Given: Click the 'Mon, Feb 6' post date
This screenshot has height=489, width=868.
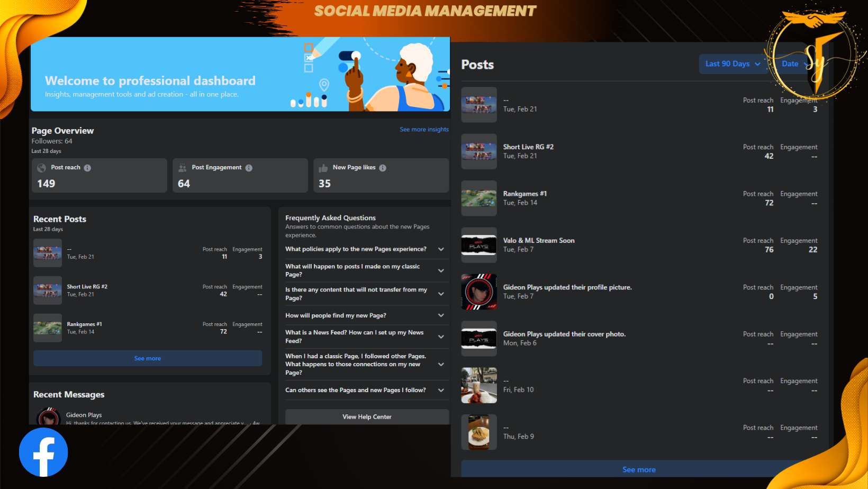Looking at the screenshot, I should click(x=520, y=343).
